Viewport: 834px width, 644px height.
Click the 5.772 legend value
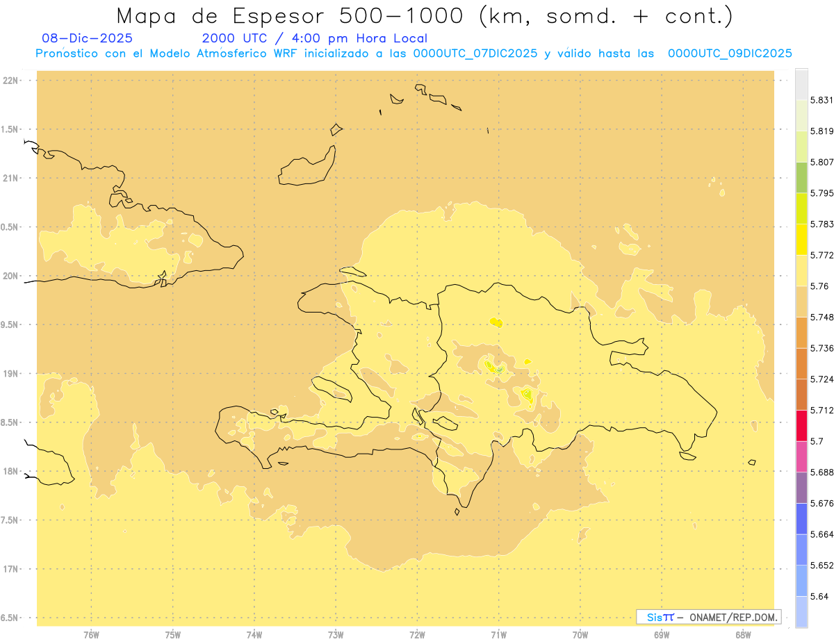821,255
